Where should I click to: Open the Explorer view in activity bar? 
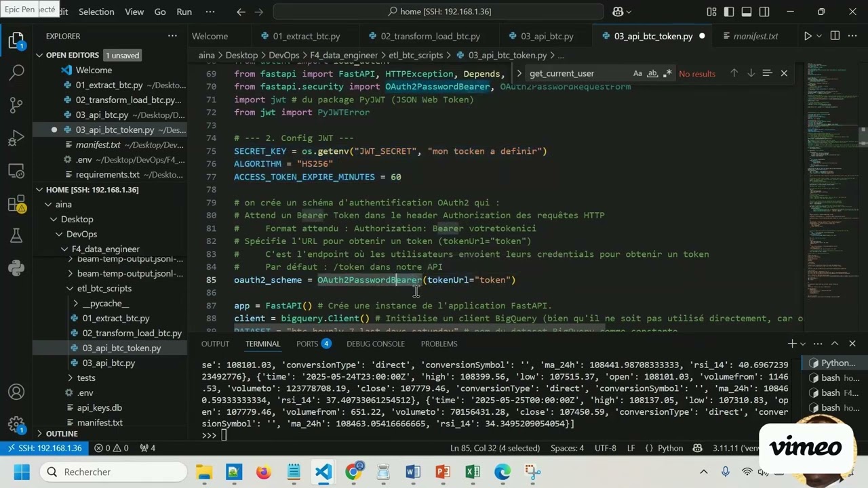(x=16, y=41)
